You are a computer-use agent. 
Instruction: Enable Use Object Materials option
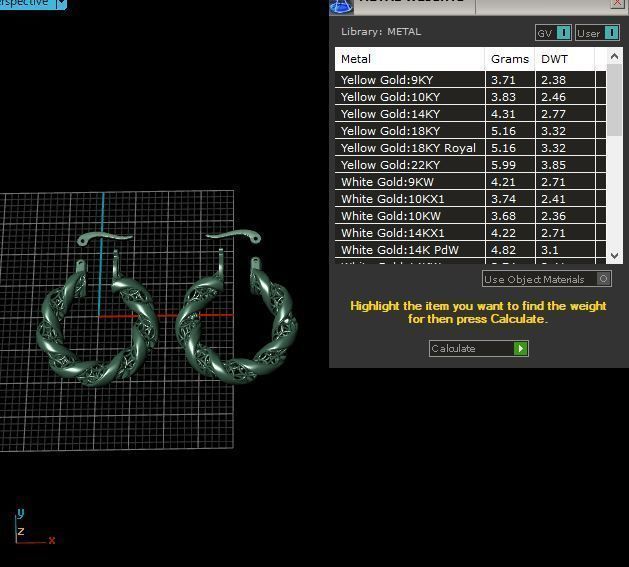tap(547, 279)
